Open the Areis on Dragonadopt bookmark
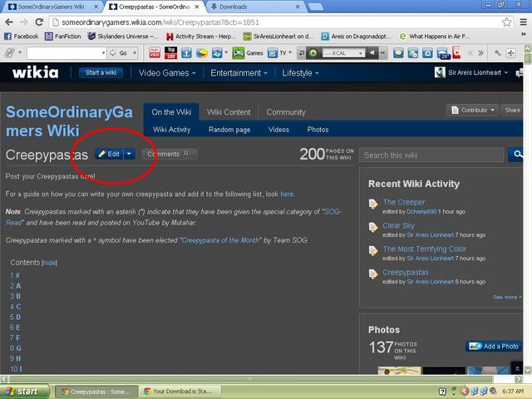This screenshot has width=532, height=399. [x=356, y=37]
